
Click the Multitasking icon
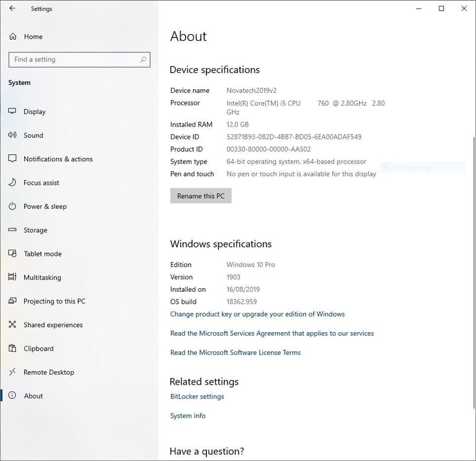(x=12, y=277)
